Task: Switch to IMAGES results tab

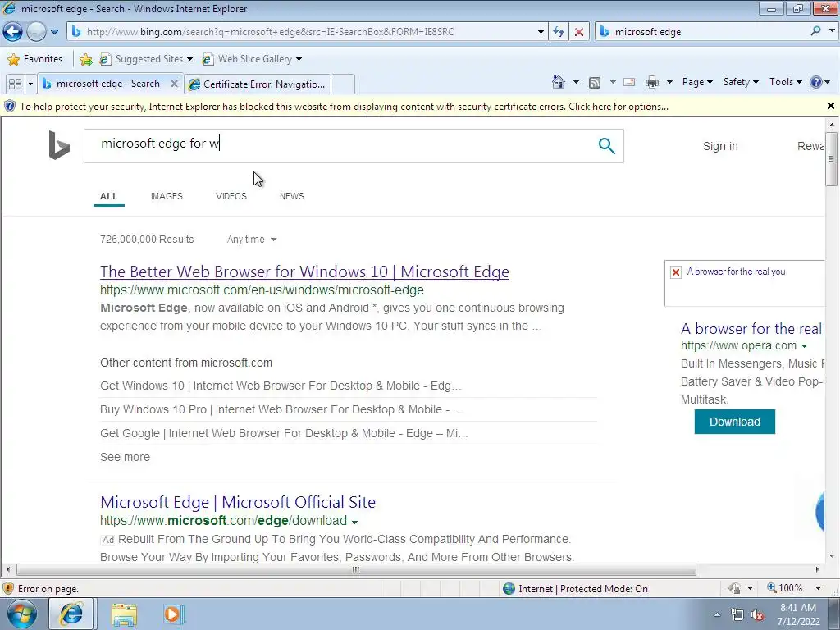Action: (x=167, y=196)
